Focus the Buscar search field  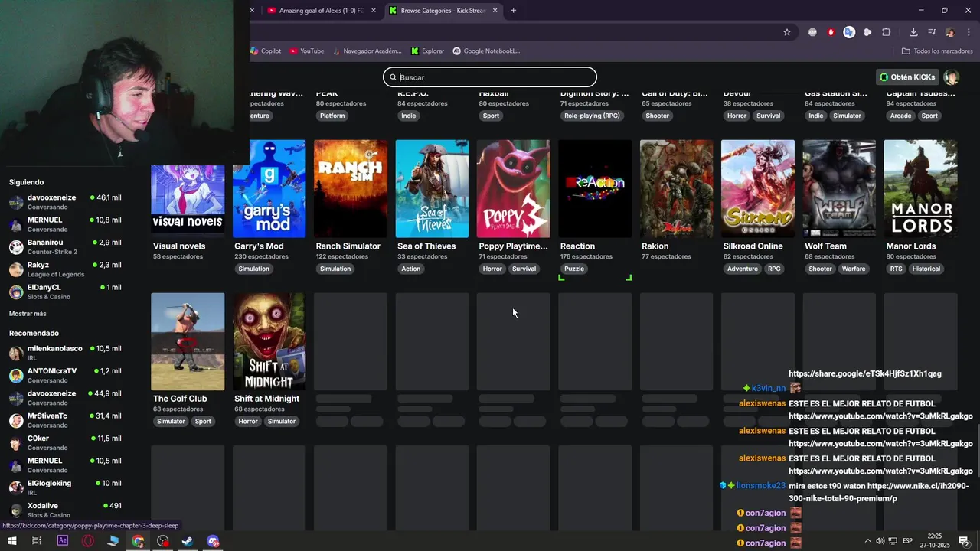(x=490, y=77)
